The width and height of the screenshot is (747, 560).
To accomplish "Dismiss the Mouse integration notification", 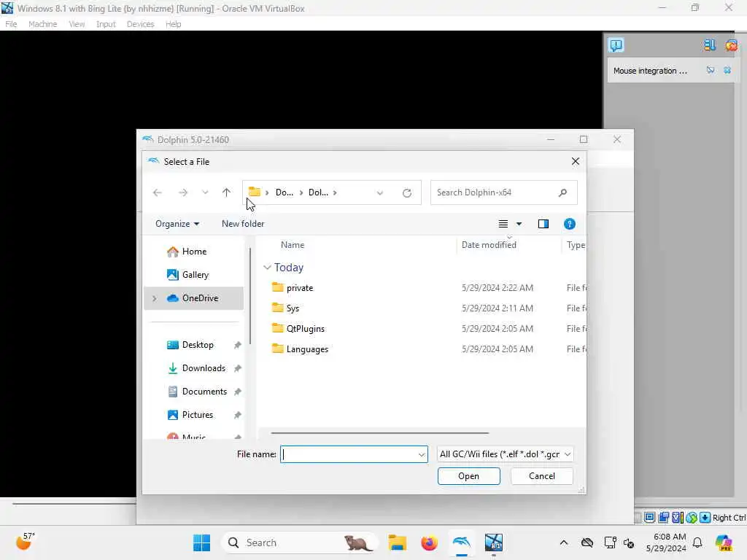I will 727,71.
